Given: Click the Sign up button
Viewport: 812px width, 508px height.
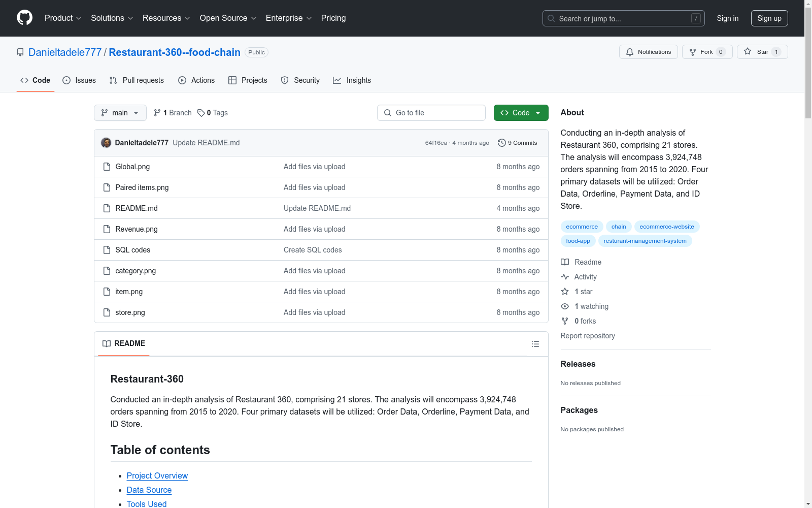Looking at the screenshot, I should pos(769,18).
